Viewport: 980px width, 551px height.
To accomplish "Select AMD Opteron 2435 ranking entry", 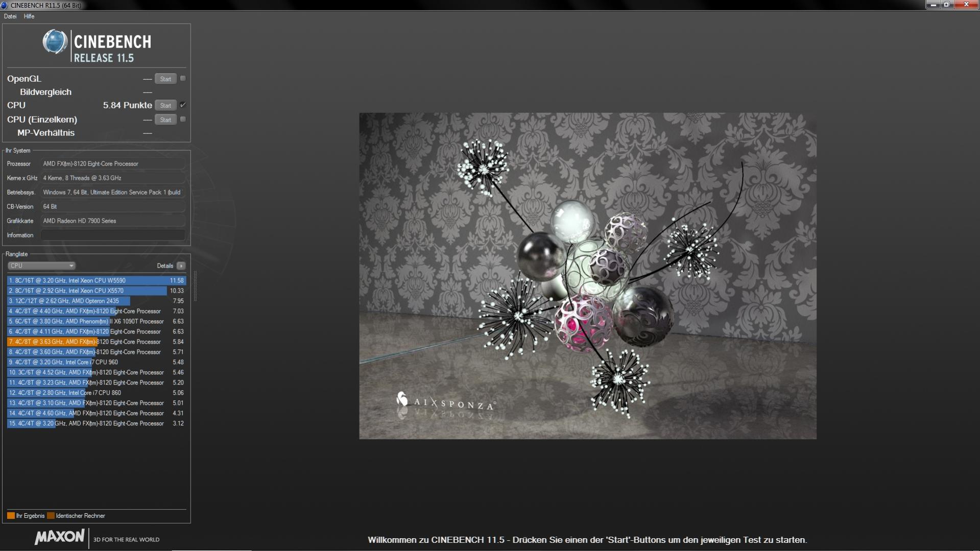I will (x=97, y=301).
